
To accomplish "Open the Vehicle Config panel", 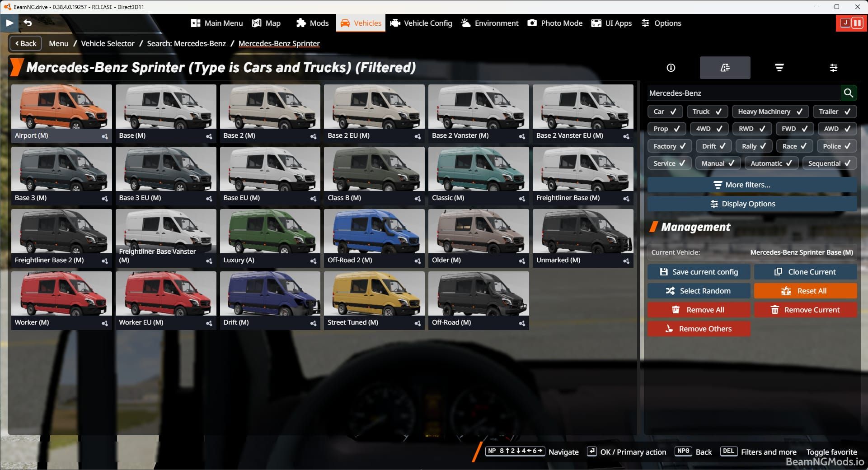I will (x=420, y=23).
